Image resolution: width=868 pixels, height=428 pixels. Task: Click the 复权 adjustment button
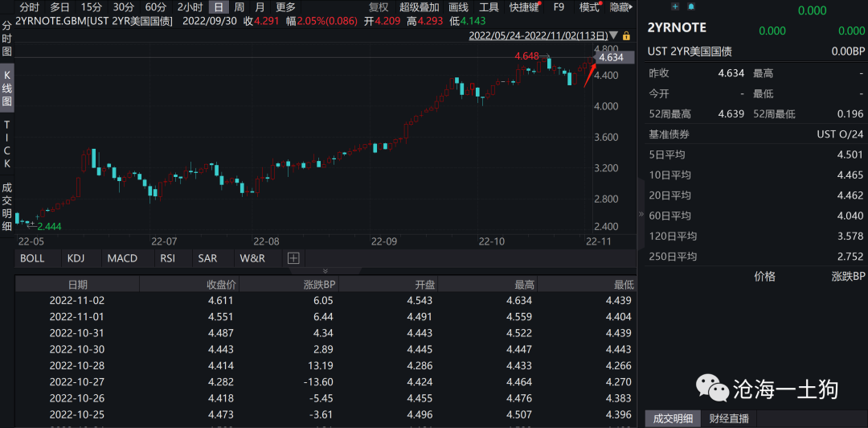[x=378, y=7]
